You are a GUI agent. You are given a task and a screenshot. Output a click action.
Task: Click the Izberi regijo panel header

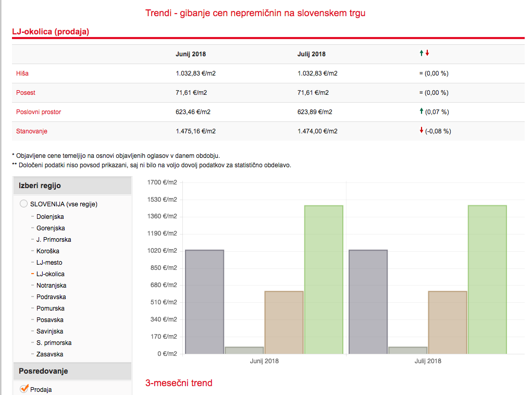pos(72,186)
